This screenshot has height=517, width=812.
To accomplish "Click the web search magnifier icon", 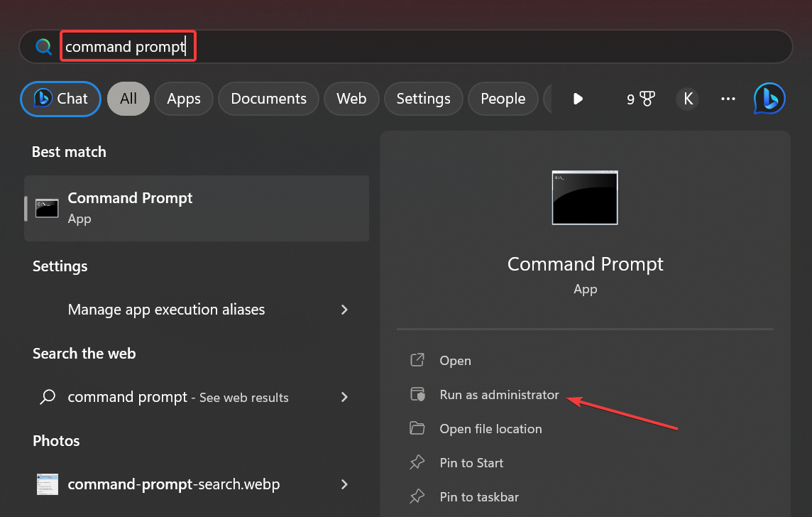I will 48,397.
